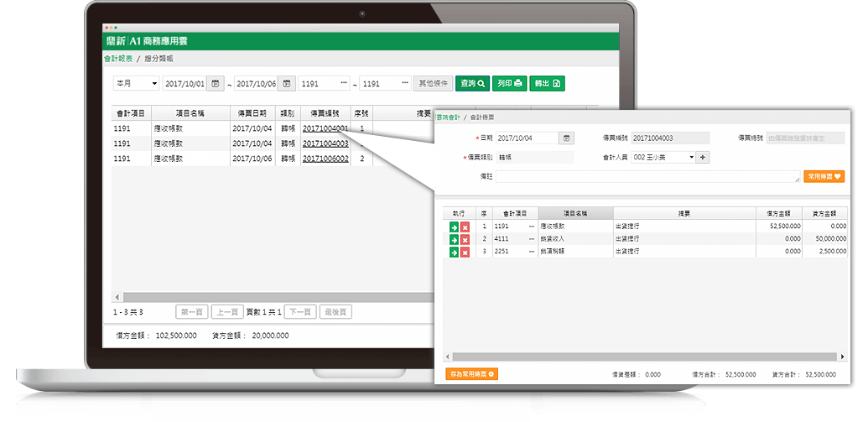Click 查詢 search button
Viewport: 868px width, 422px height.
(472, 83)
